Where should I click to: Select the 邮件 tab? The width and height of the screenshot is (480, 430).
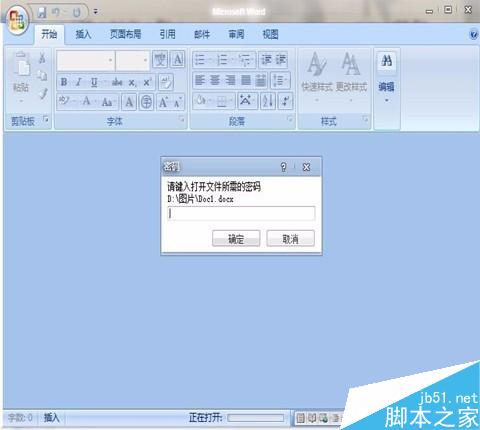click(202, 34)
